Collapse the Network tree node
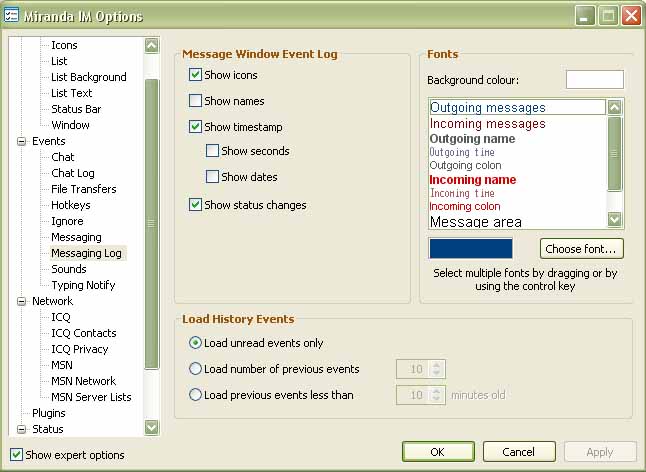Viewport: 646px width, 472px height. point(21,301)
